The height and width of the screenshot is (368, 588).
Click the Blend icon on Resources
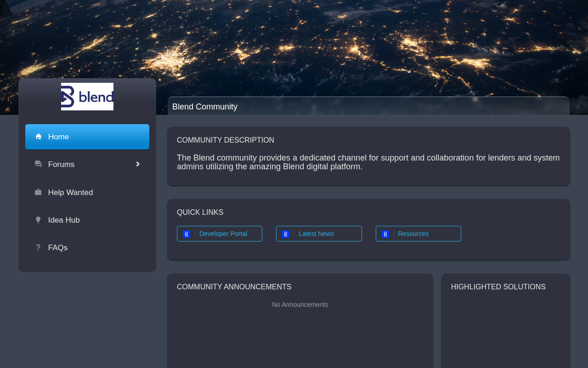pyautogui.click(x=385, y=234)
